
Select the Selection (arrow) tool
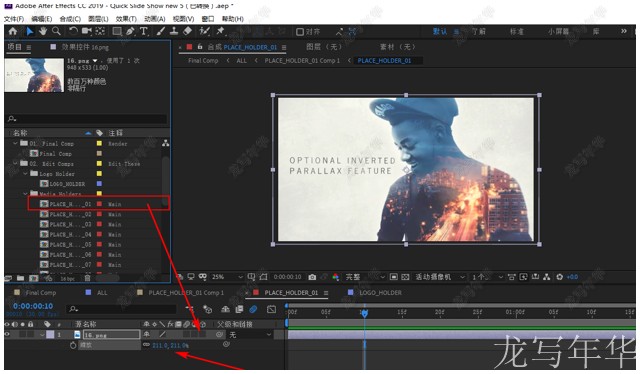[x=30, y=31]
